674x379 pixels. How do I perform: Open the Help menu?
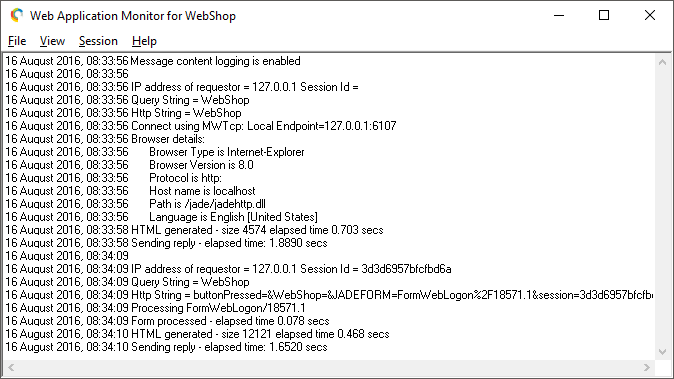tap(144, 41)
